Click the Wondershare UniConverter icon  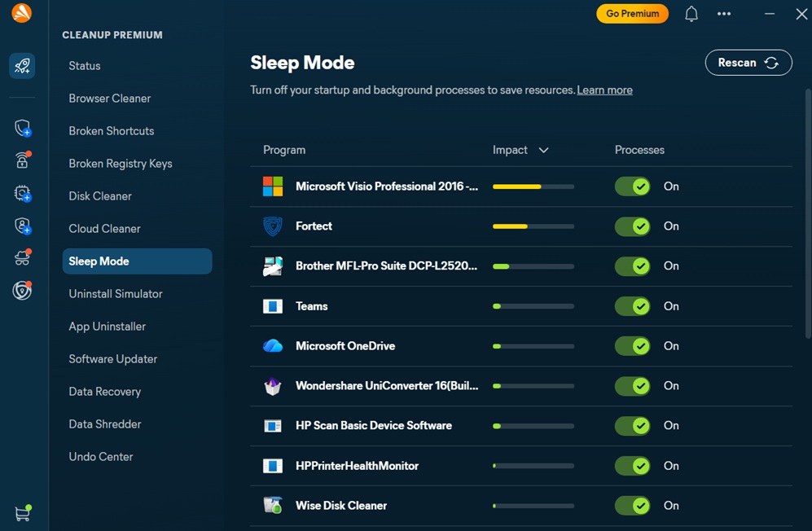(273, 386)
